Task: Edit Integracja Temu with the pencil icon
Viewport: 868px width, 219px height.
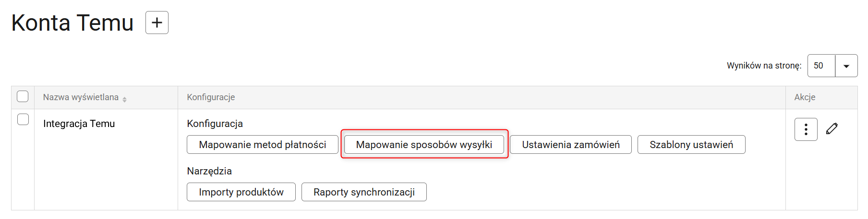Action: [x=832, y=128]
